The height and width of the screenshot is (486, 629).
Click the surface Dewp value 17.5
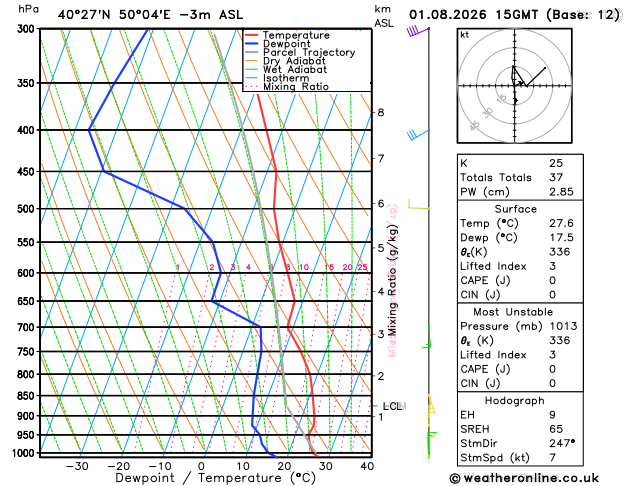(x=561, y=237)
